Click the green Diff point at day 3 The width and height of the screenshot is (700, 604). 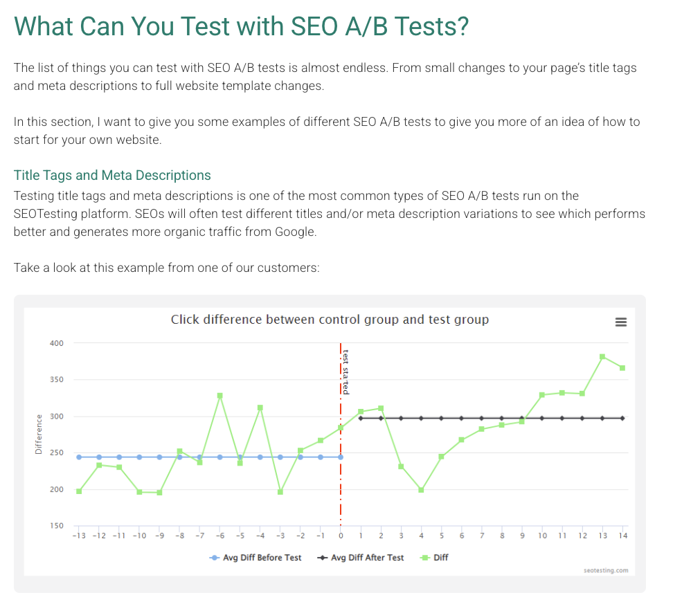[401, 466]
